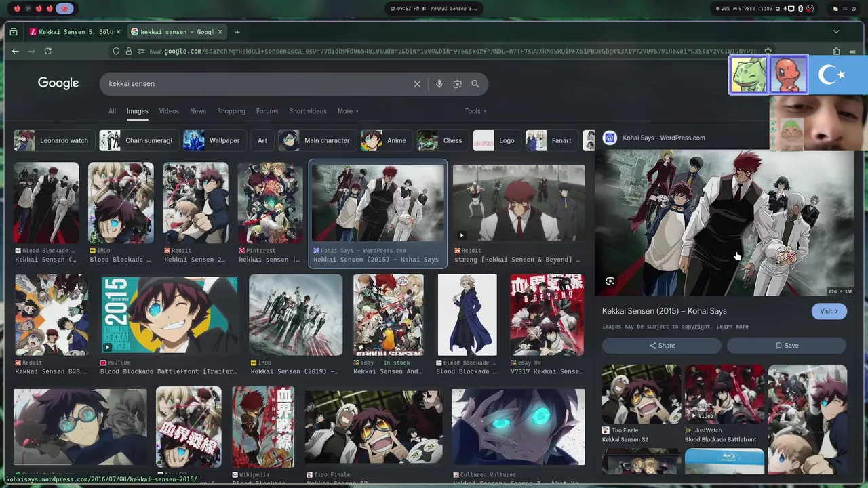Open the Learn more copyright link

(x=732, y=327)
